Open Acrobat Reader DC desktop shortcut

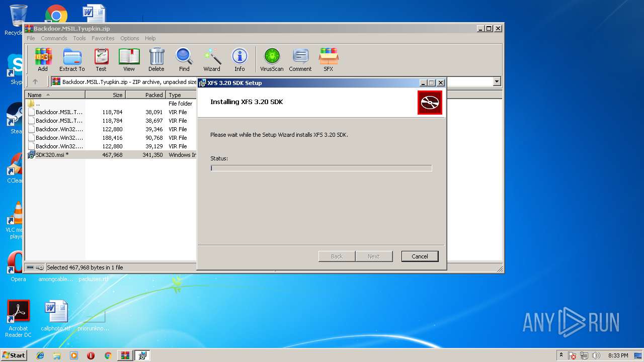(x=18, y=319)
